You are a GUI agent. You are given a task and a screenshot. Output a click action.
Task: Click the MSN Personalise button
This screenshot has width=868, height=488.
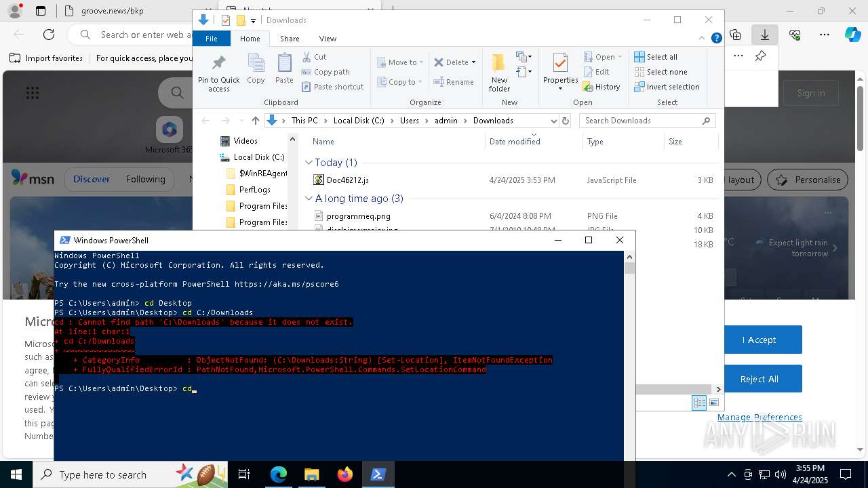point(808,180)
